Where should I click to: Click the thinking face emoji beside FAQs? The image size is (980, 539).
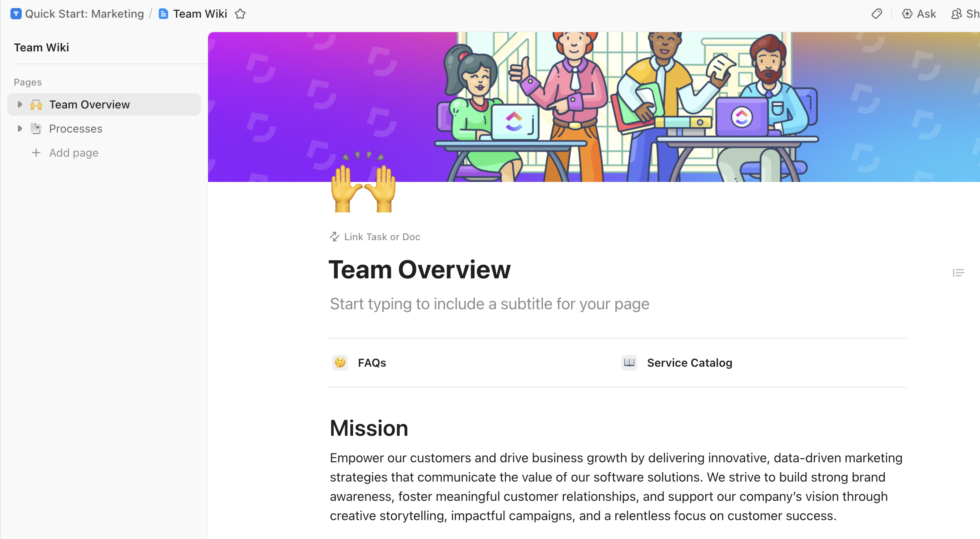pyautogui.click(x=340, y=362)
